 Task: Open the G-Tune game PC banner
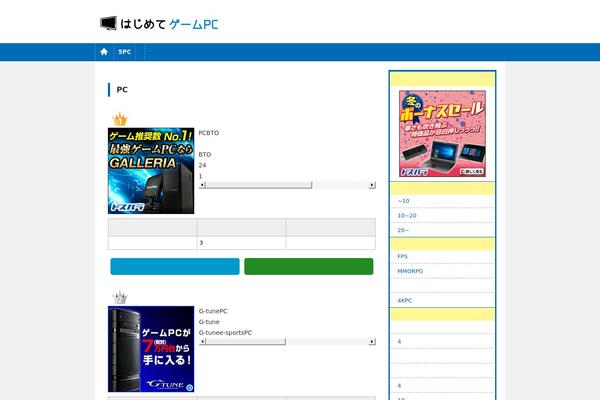151,349
